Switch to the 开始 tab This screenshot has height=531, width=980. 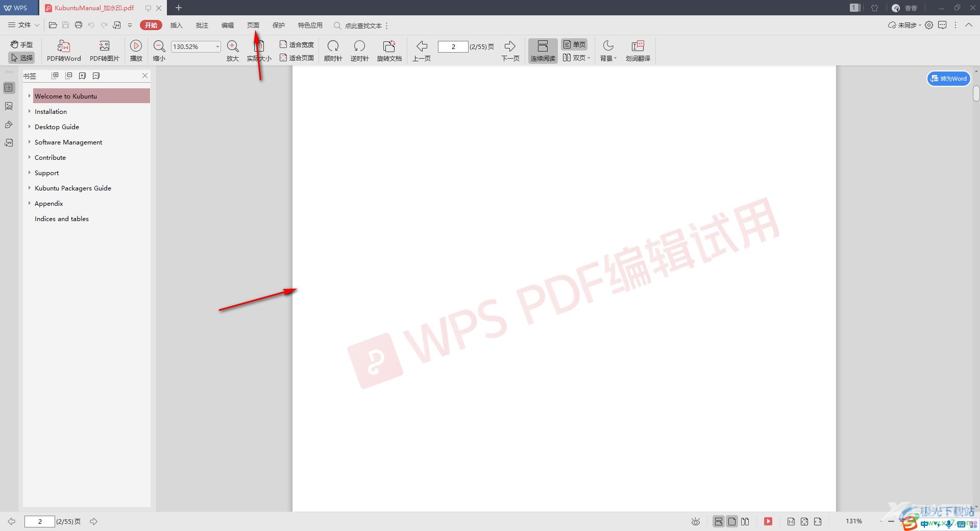[x=151, y=25]
